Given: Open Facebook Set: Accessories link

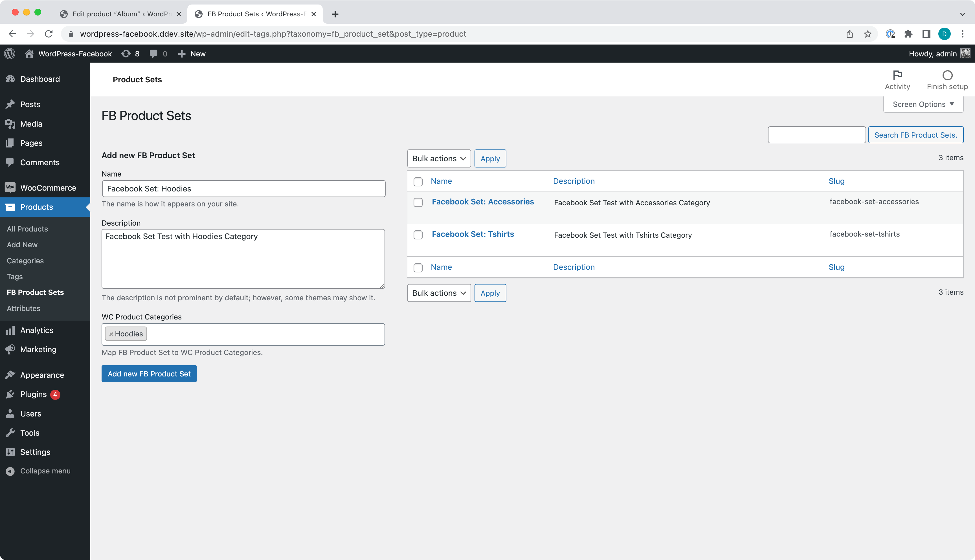Looking at the screenshot, I should coord(483,202).
